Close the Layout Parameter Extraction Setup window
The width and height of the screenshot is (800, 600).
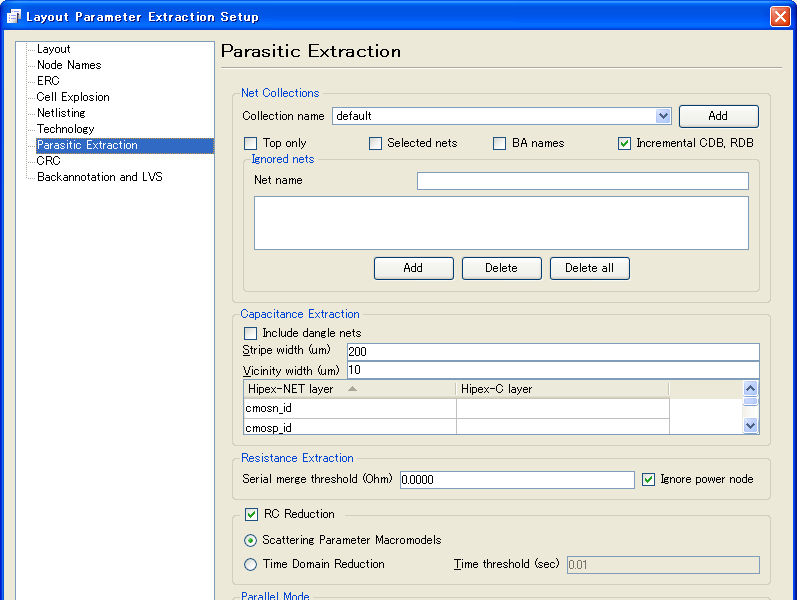point(780,17)
